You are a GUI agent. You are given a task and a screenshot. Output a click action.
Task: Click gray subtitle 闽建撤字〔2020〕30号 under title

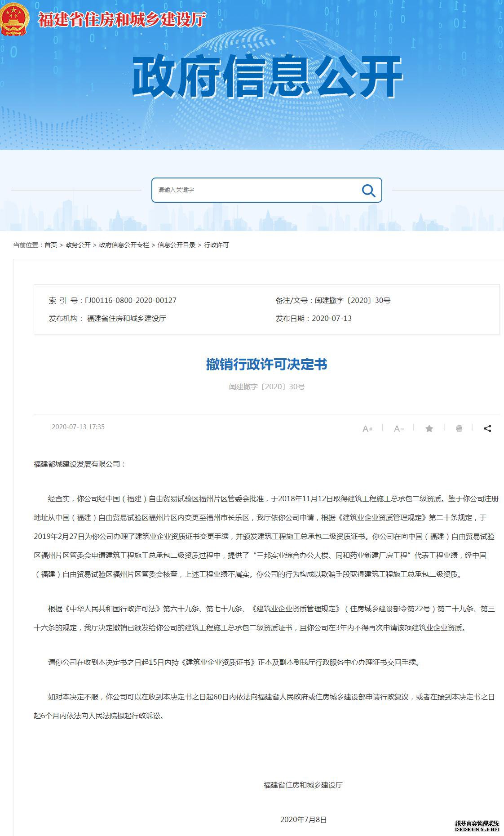point(267,387)
